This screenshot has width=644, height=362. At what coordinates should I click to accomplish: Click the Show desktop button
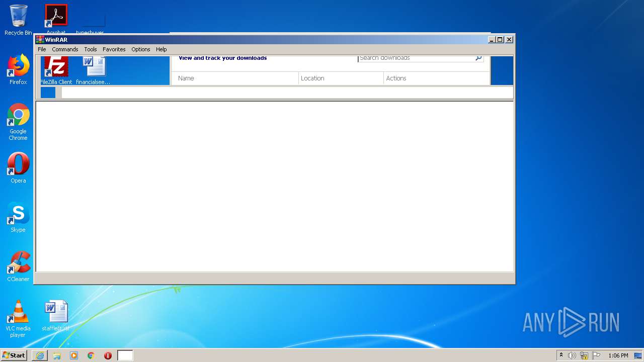point(638,355)
